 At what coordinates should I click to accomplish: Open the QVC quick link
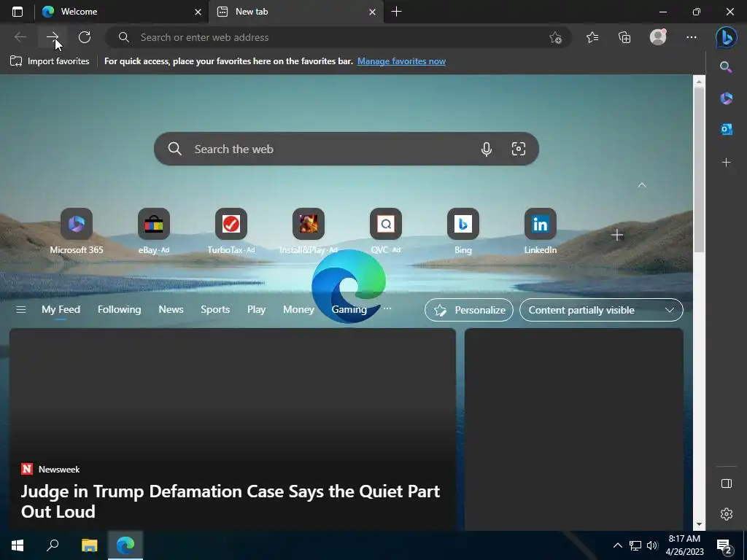point(385,231)
